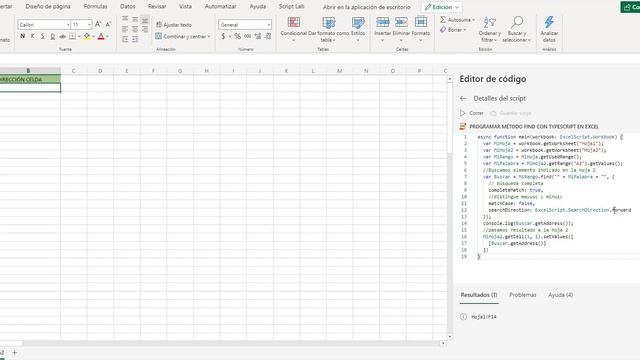Toggle strikethrough formatting
This screenshot has width=640, height=360.
pyautogui.click(x=62, y=36)
